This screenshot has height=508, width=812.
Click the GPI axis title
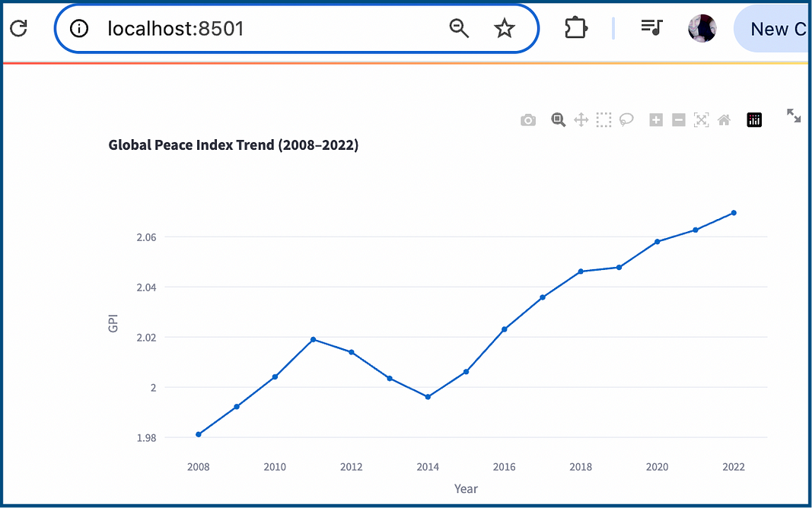point(113,323)
